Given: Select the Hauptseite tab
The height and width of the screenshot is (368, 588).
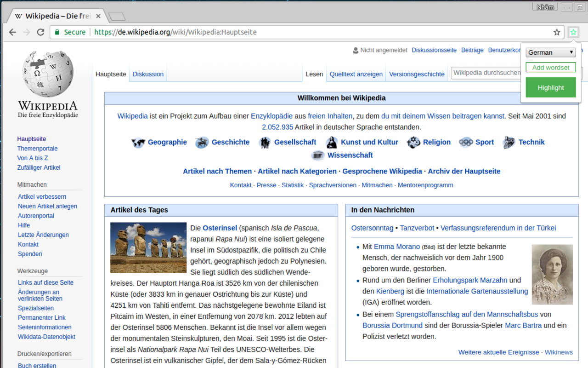Looking at the screenshot, I should coord(111,74).
